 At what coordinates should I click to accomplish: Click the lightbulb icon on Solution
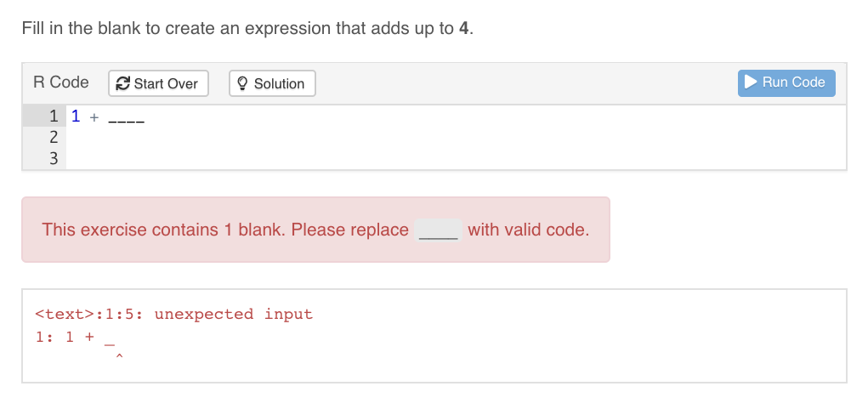(242, 83)
